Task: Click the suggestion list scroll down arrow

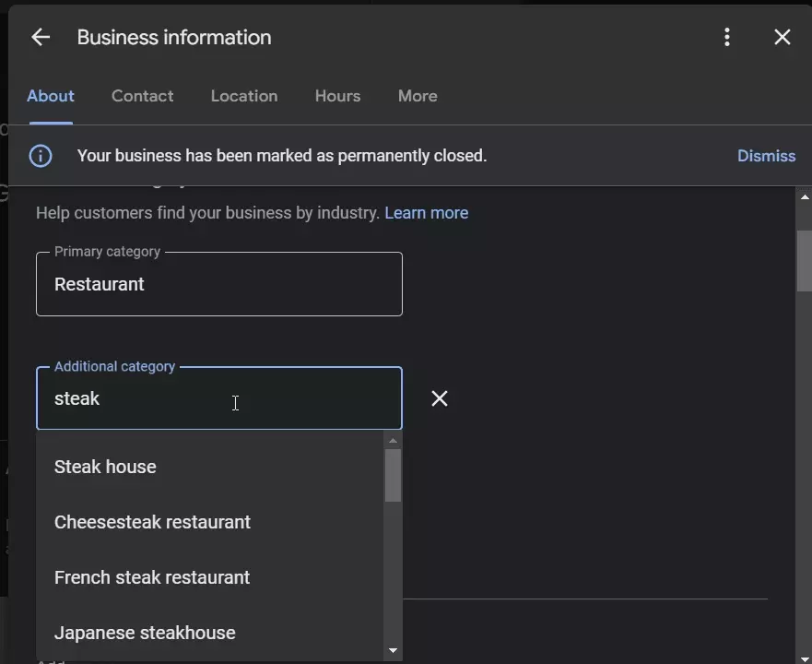Action: tap(394, 651)
